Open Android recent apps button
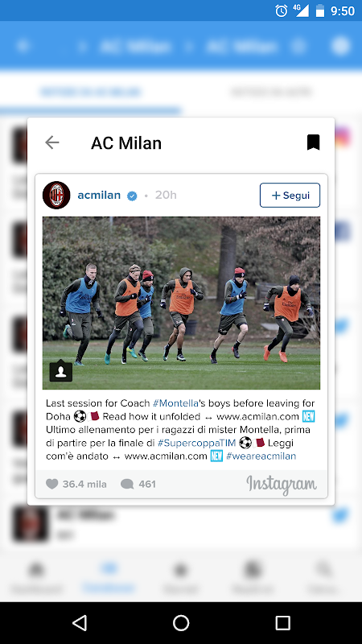Screen dimensions: 362x644 [x=283, y=623]
